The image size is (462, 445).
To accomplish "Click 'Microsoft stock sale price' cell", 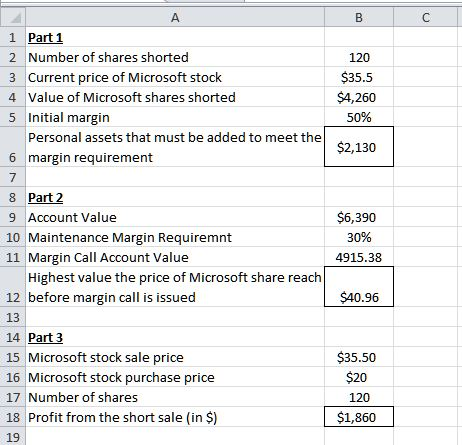I will click(x=175, y=357).
